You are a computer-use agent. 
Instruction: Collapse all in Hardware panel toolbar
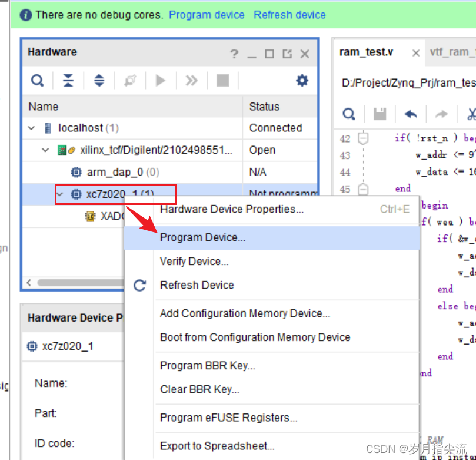click(x=68, y=81)
